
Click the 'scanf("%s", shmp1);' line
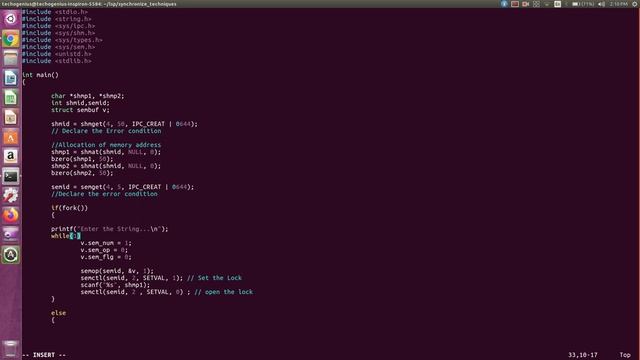click(115, 284)
